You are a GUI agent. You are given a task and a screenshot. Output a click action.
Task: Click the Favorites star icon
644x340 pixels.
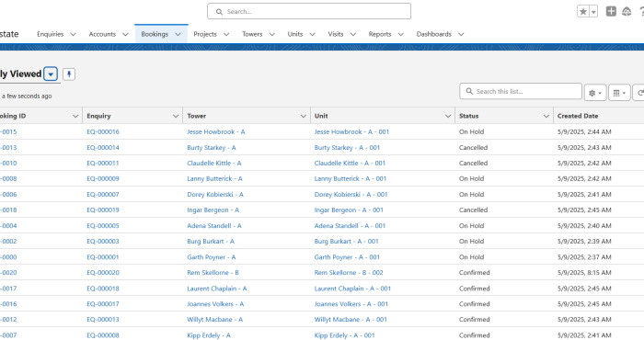click(583, 11)
